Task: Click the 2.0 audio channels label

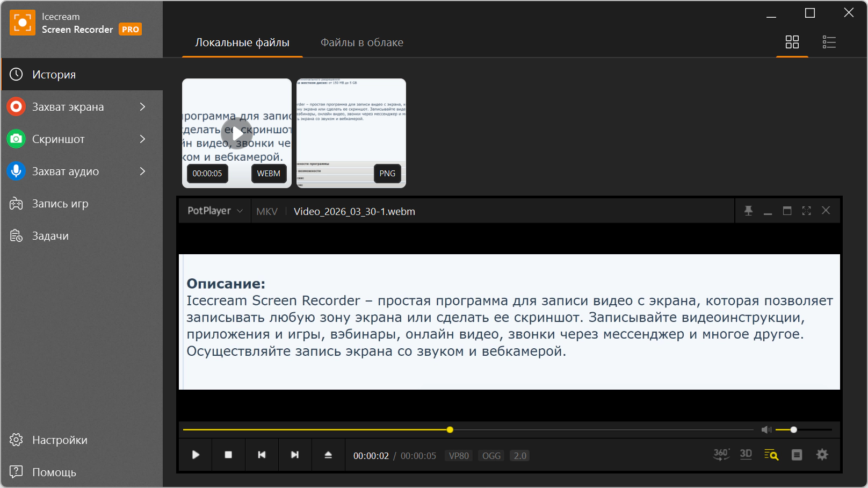Action: [520, 456]
